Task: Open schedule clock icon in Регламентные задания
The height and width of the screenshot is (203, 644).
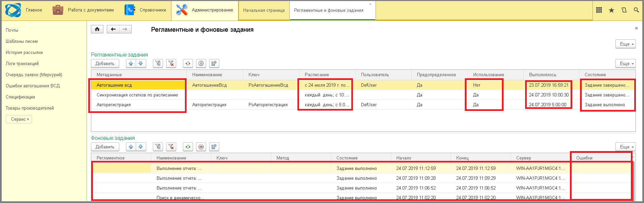Action: coord(201,63)
